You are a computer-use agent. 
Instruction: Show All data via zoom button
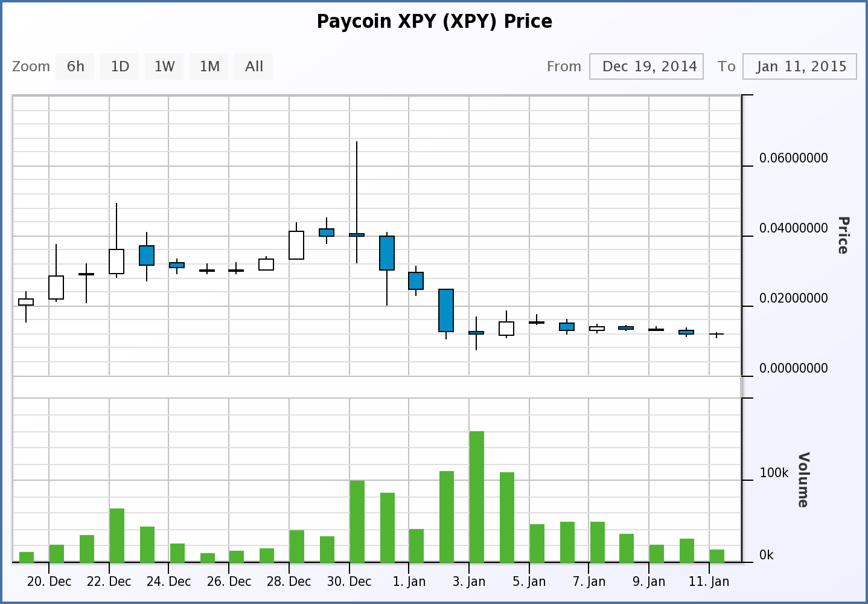(x=254, y=66)
